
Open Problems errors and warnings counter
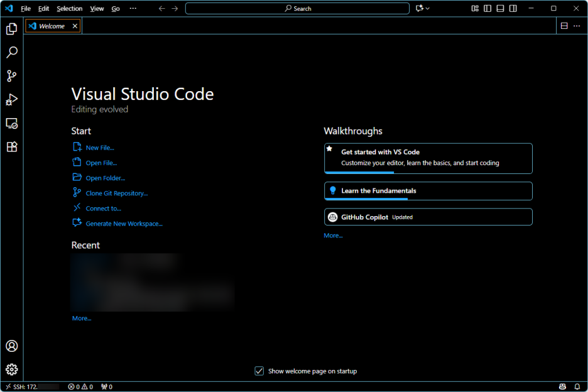click(x=80, y=387)
